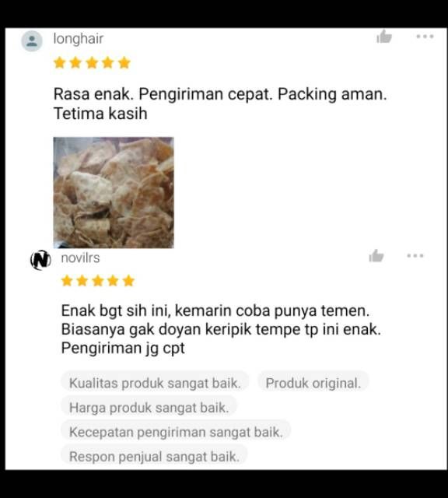The width and height of the screenshot is (448, 498).
Task: Select 'Harga produk sangat baik.' tag
Action: click(x=149, y=408)
